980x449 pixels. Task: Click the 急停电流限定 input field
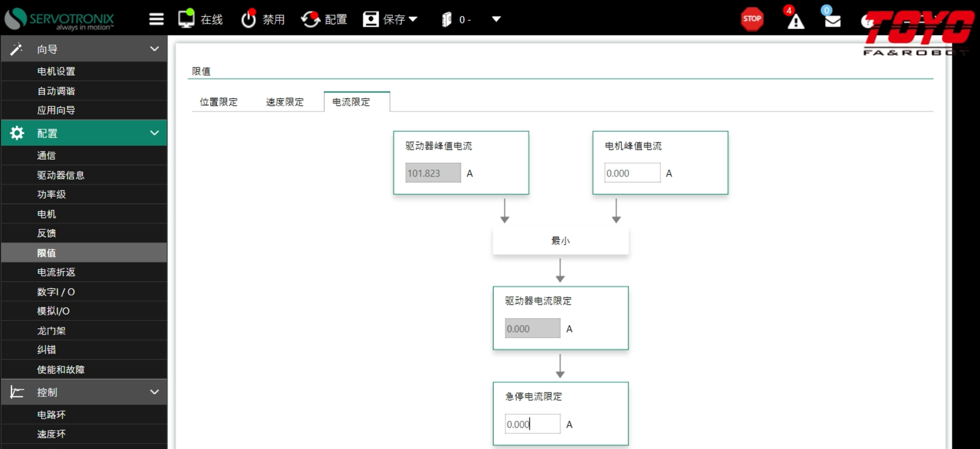532,424
